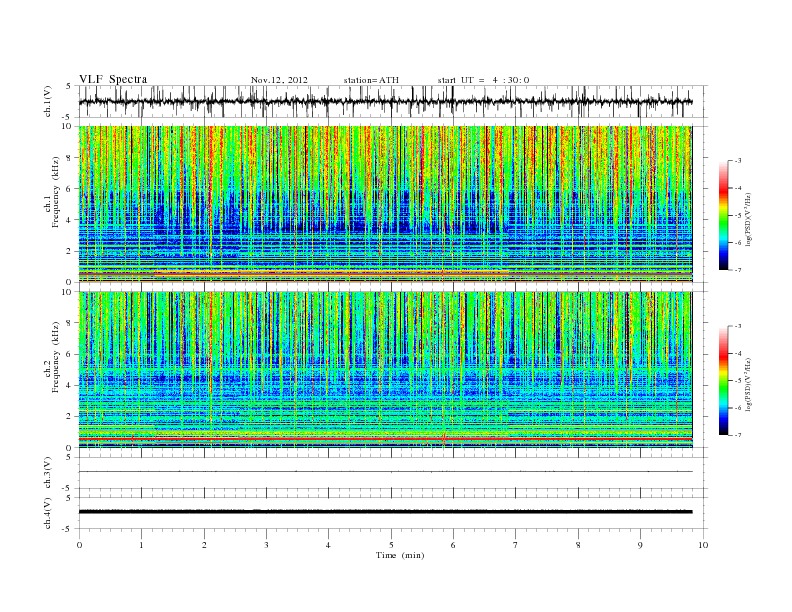Click the 10 tick label on Time axis
This screenshot has height=612, width=792.
pyautogui.click(x=703, y=545)
